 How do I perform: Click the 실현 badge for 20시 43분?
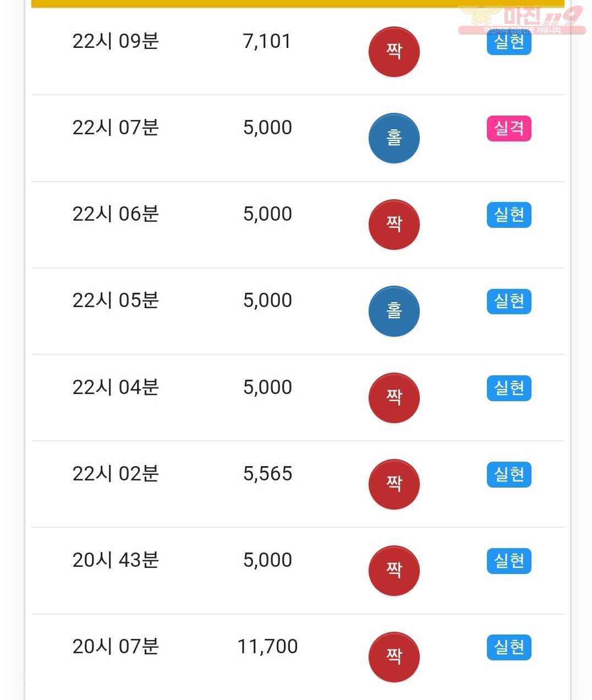(x=509, y=561)
